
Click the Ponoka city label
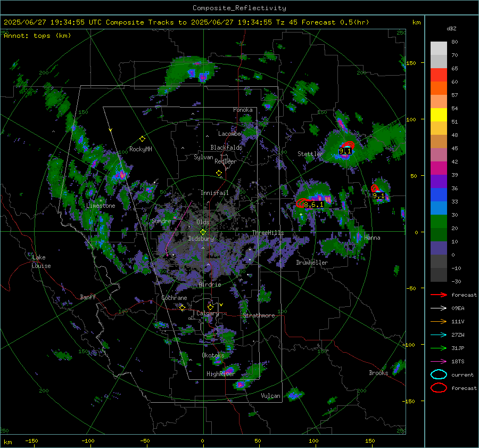click(x=243, y=110)
